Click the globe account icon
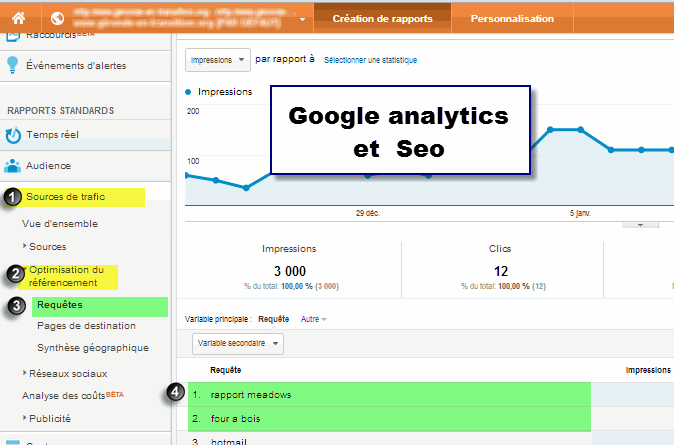The image size is (674, 445). click(57, 18)
